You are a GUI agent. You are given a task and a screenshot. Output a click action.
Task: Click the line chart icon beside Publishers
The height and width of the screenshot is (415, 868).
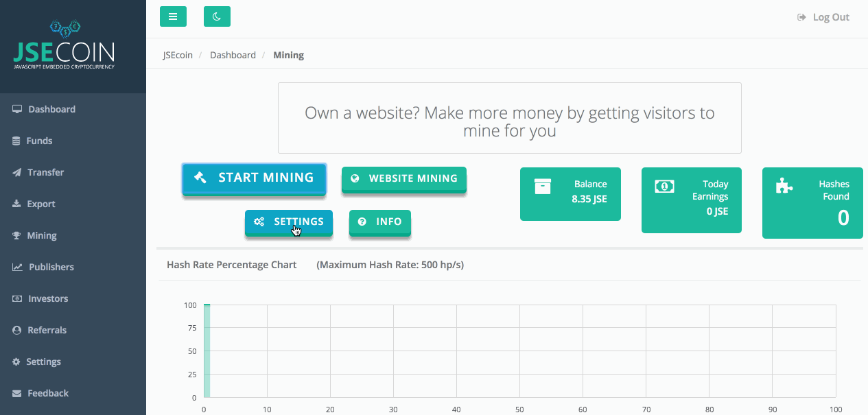(17, 267)
